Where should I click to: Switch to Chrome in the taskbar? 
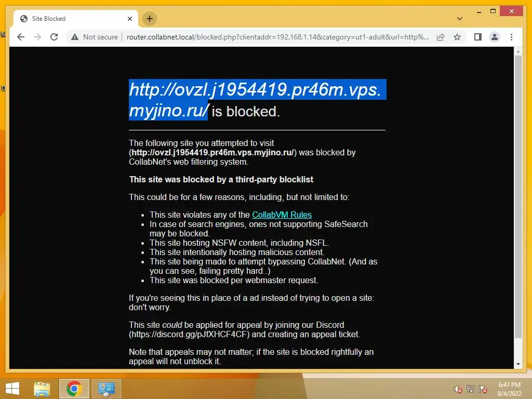click(74, 389)
